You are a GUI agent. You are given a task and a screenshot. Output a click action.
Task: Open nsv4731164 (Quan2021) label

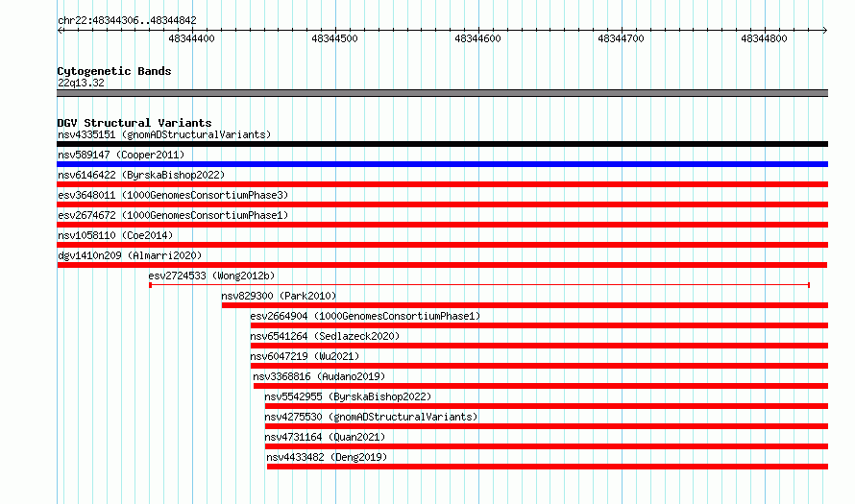(x=325, y=437)
